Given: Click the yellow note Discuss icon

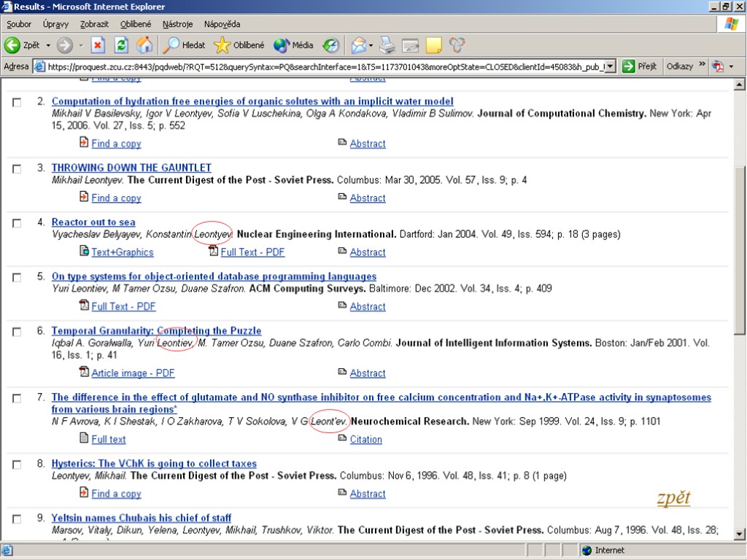Looking at the screenshot, I should tap(433, 45).
